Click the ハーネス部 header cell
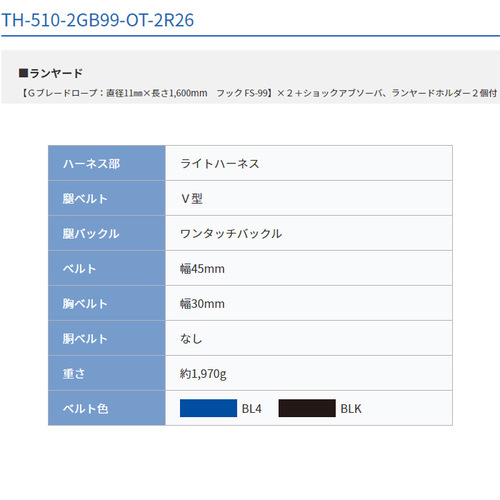500x500 pixels. pos(107,163)
